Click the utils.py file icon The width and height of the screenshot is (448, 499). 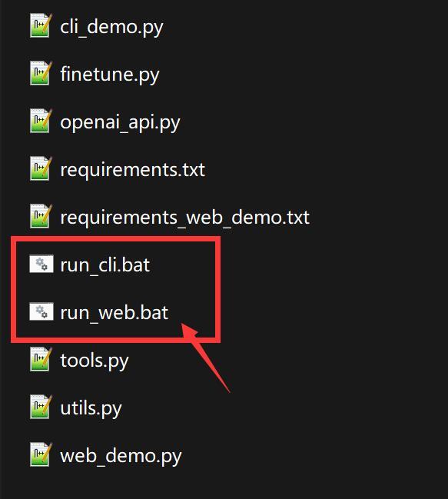(41, 407)
